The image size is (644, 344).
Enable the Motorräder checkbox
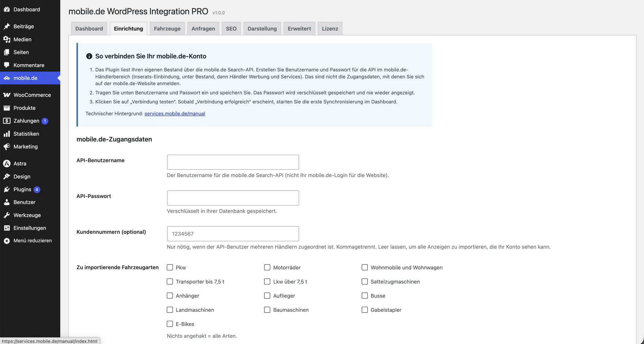pyautogui.click(x=267, y=267)
